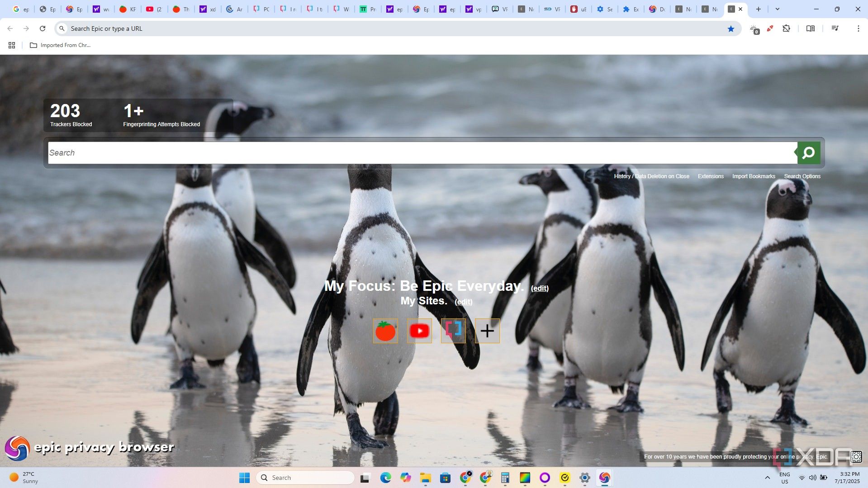Focus the large page Search field
Screen dimensions: 868x488
[422, 153]
